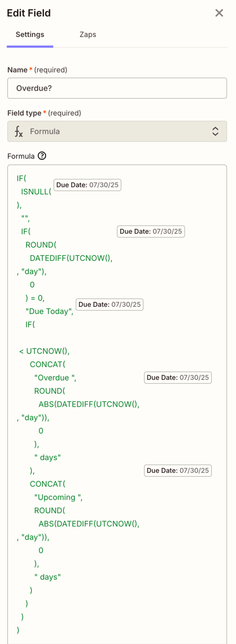Select the Settings tab
This screenshot has height=644, width=236.
(30, 34)
